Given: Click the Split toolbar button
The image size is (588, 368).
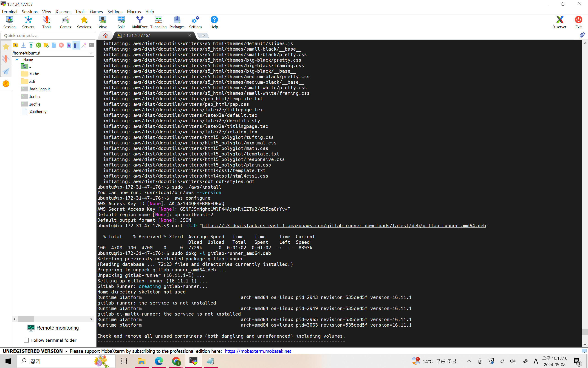Looking at the screenshot, I should point(121,22).
